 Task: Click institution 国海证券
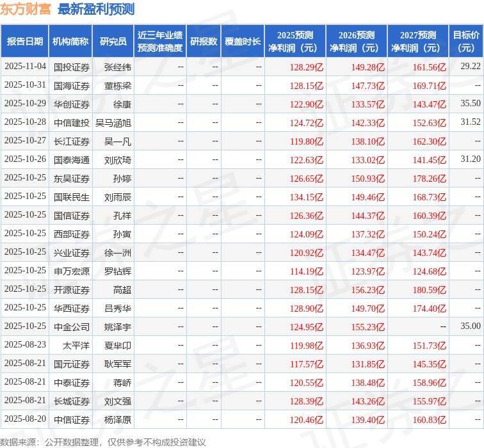(72, 86)
